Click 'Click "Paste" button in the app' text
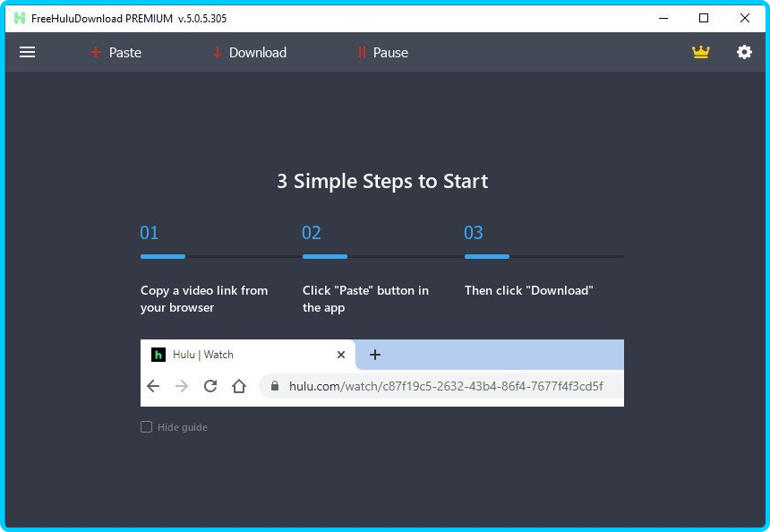Image resolution: width=770 pixels, height=532 pixels. (366, 298)
